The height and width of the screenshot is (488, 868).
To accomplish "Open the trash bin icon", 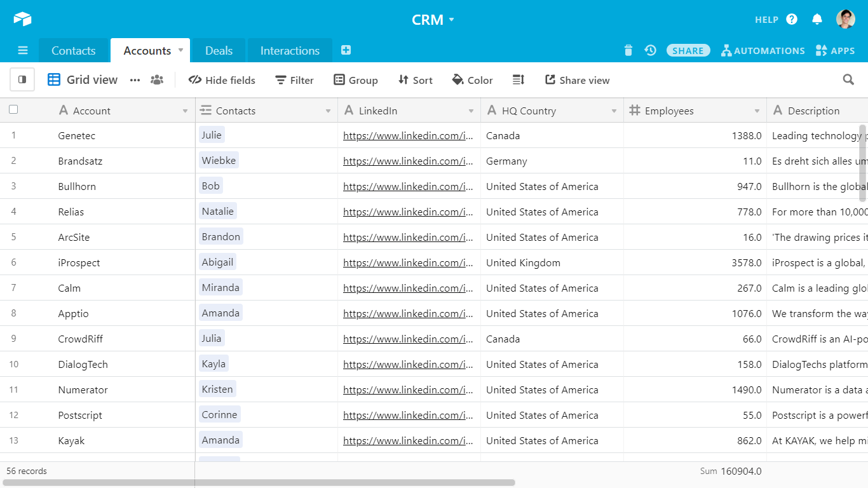I will pos(628,50).
